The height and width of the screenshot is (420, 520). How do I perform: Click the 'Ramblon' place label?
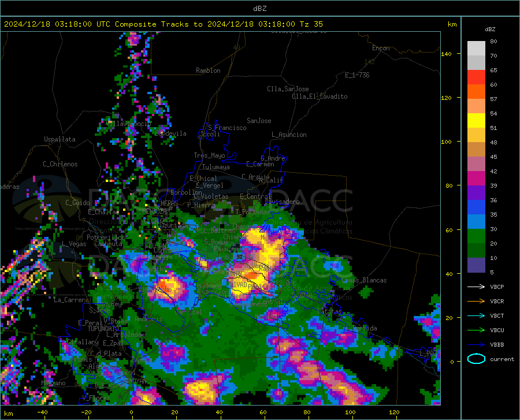point(208,70)
